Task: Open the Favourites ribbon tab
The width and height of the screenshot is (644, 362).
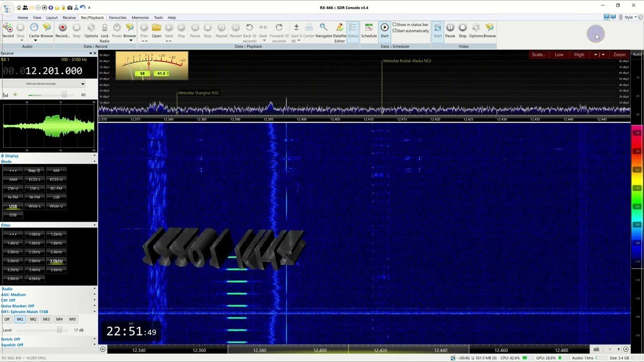Action: coord(118,18)
